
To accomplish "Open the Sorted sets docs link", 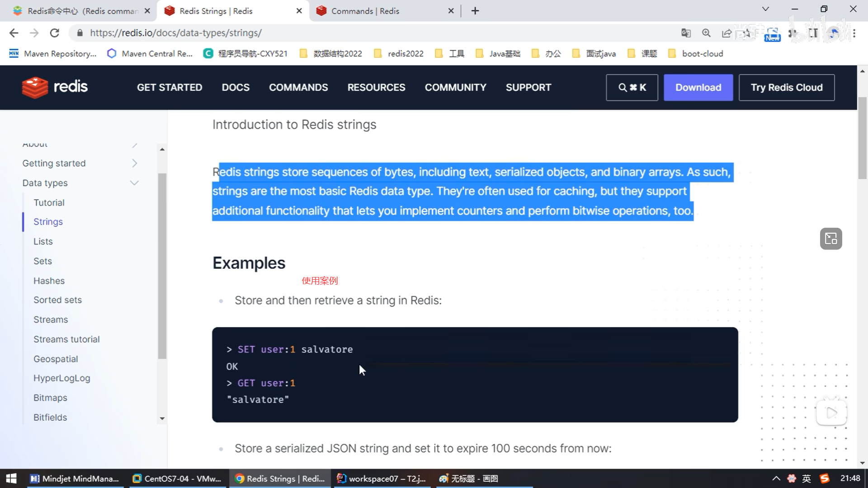I will 57,300.
